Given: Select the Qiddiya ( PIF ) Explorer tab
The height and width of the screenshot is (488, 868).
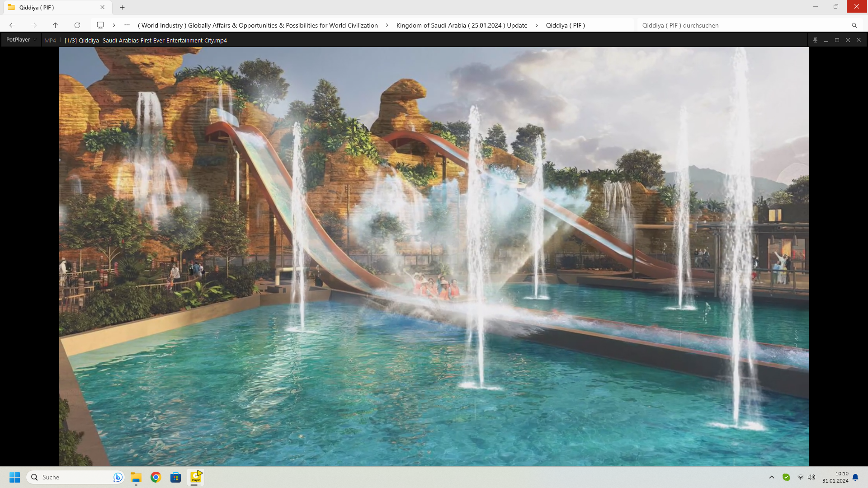Looking at the screenshot, I should (57, 7).
